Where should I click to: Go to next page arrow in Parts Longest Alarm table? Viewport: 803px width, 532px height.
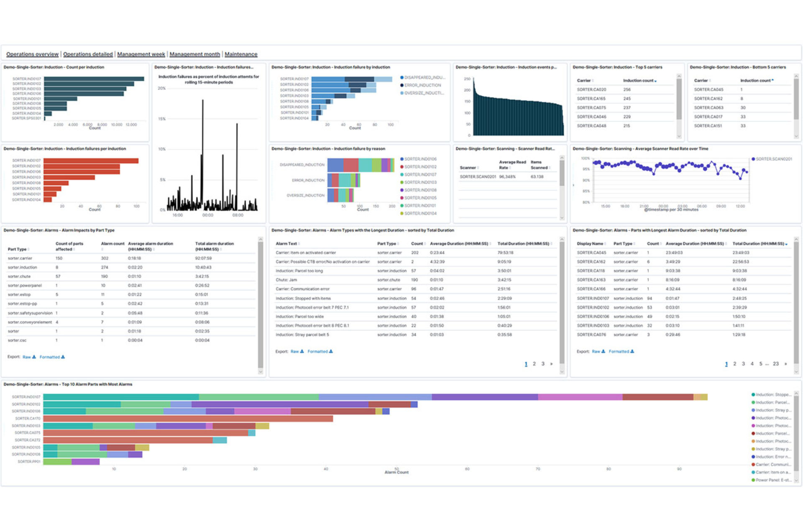click(x=785, y=364)
